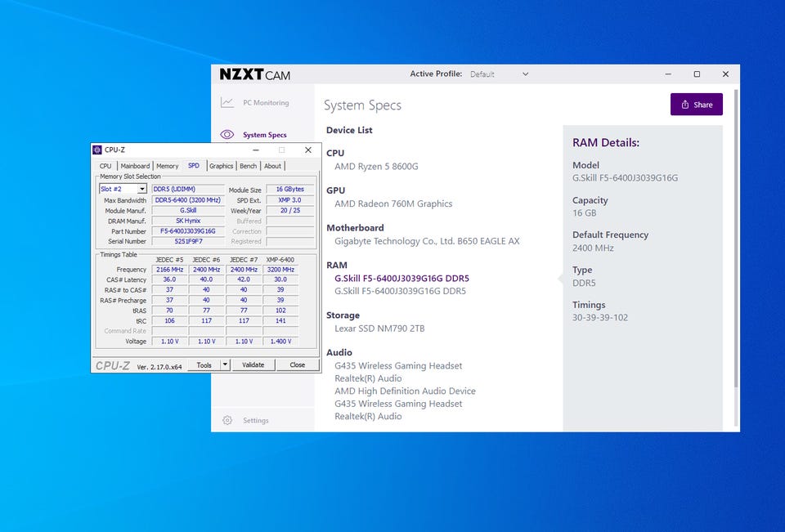Image resolution: width=785 pixels, height=532 pixels.
Task: Select Lexar SSD NM790 2TB storage entry
Action: coord(379,329)
